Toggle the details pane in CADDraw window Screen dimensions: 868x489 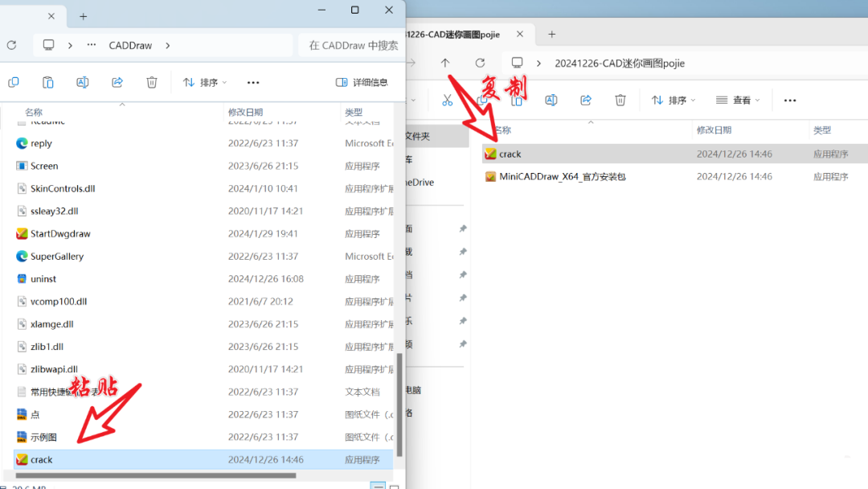coord(362,83)
